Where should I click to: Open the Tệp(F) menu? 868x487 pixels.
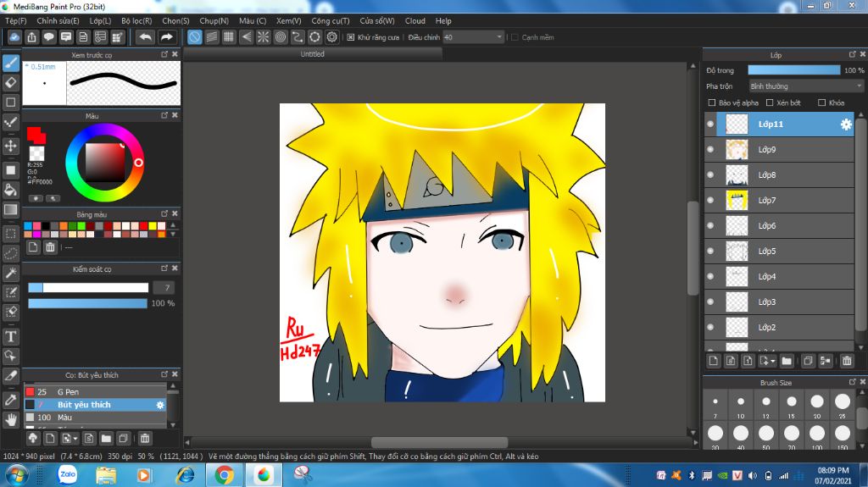[16, 20]
